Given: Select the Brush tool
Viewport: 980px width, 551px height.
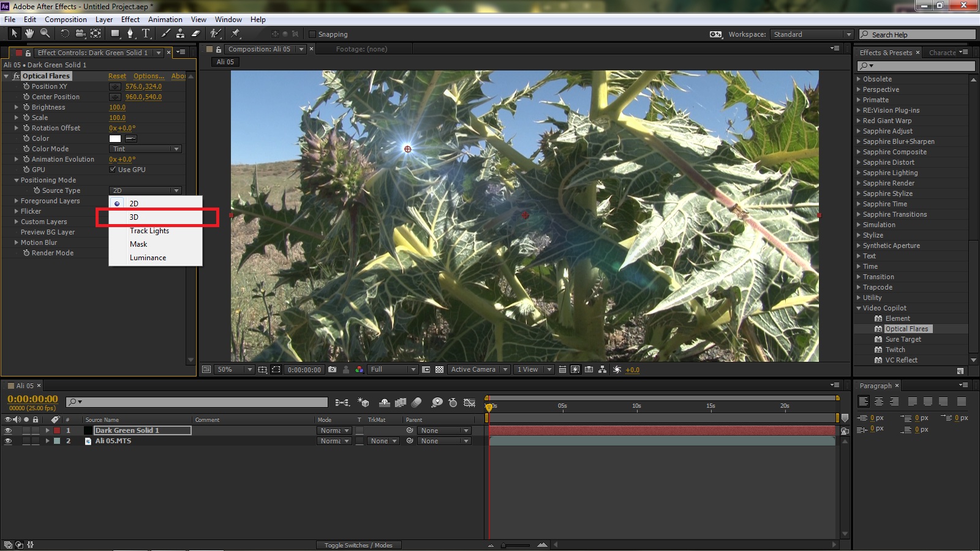Looking at the screenshot, I should click(165, 34).
